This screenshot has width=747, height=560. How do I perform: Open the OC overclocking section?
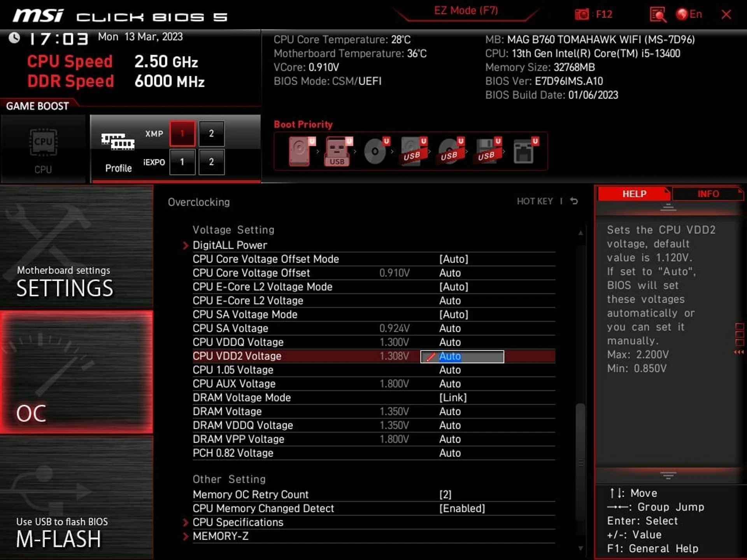[x=77, y=372]
